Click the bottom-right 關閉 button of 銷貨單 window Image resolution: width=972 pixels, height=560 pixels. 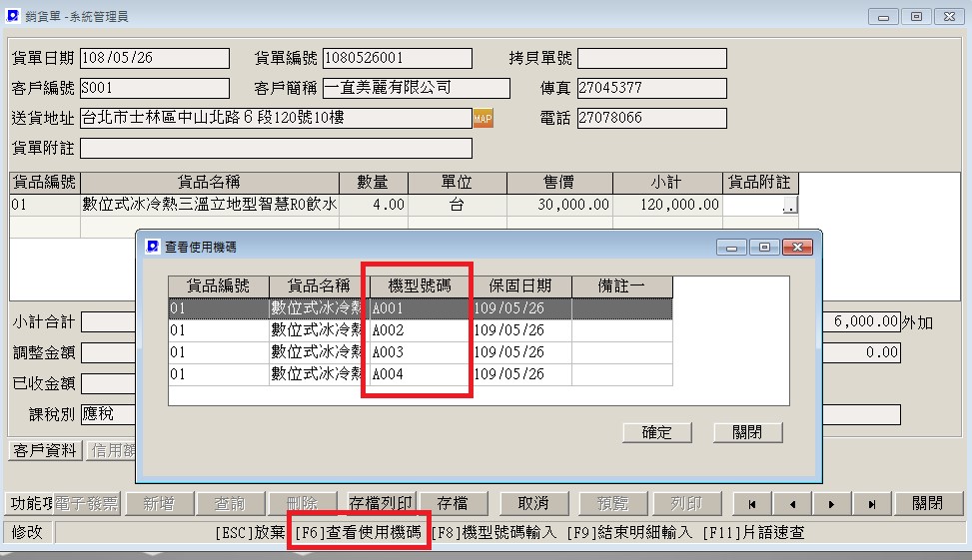point(927,504)
